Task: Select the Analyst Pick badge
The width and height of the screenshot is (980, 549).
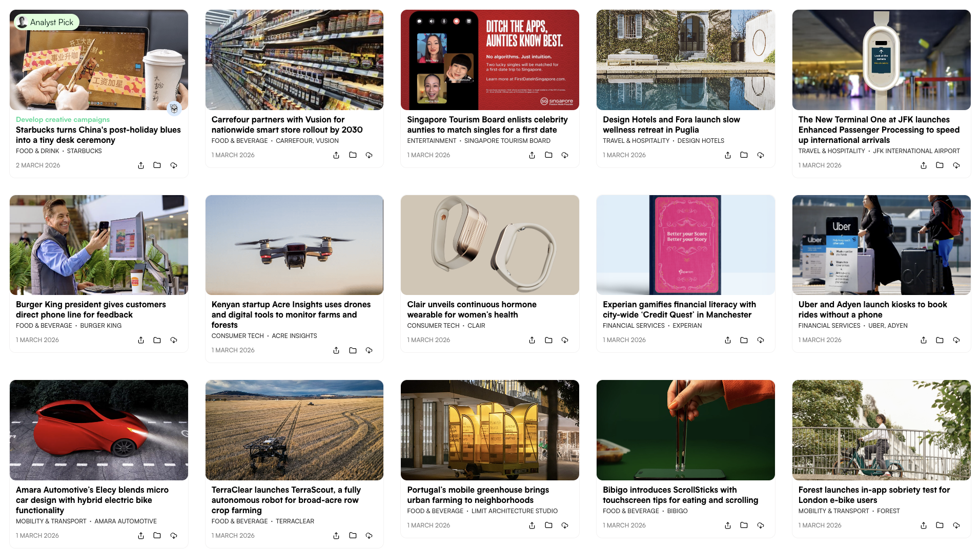Action: pyautogui.click(x=46, y=22)
